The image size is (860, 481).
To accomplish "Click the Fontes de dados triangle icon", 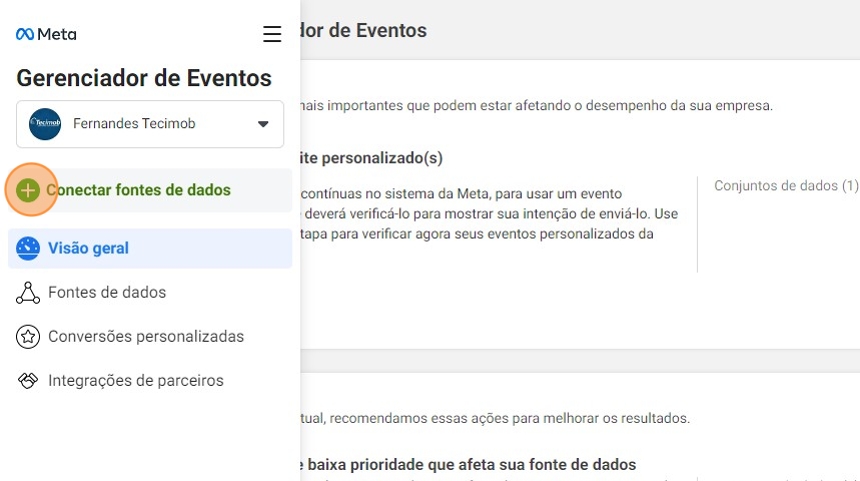I will [28, 293].
